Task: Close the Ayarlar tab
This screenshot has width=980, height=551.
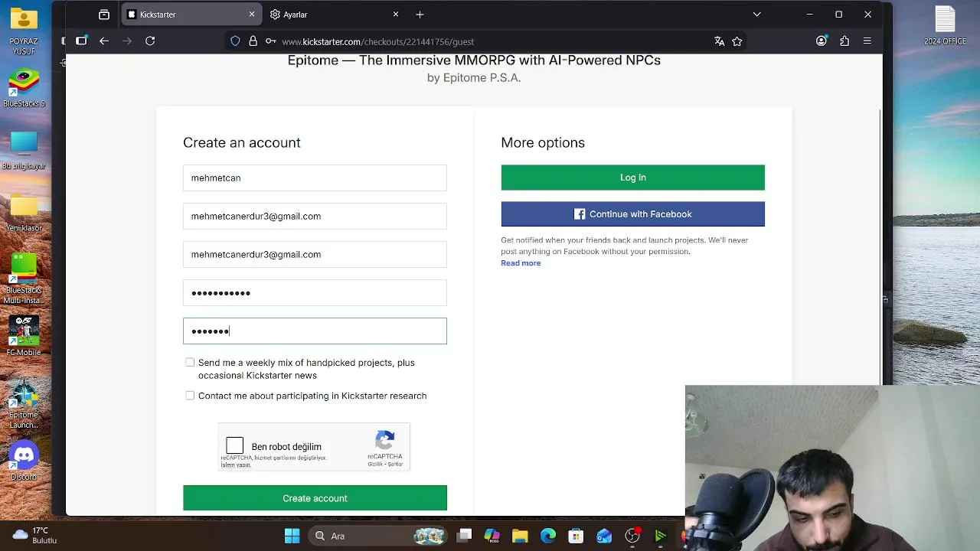Action: 396,15
